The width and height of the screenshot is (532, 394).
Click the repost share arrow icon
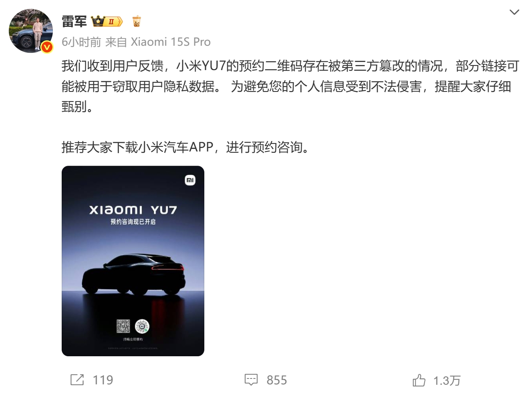coord(77,380)
